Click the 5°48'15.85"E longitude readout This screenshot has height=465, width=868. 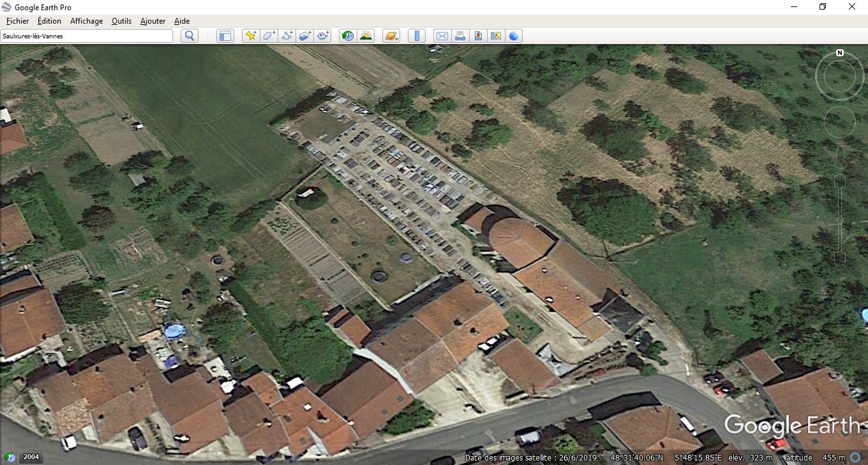pos(698,457)
